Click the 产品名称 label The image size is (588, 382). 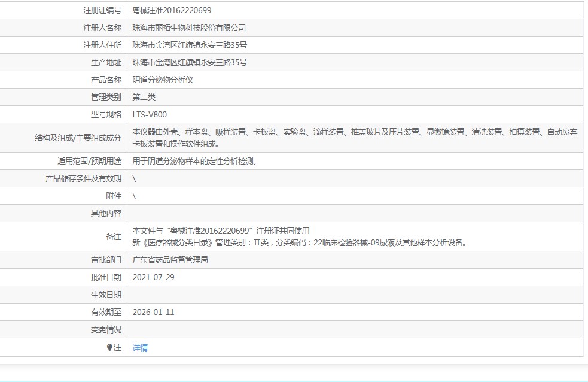106,80
